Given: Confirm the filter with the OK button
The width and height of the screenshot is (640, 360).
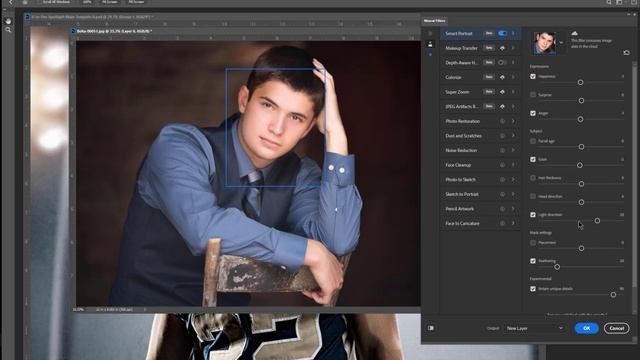Looking at the screenshot, I should pyautogui.click(x=587, y=328).
